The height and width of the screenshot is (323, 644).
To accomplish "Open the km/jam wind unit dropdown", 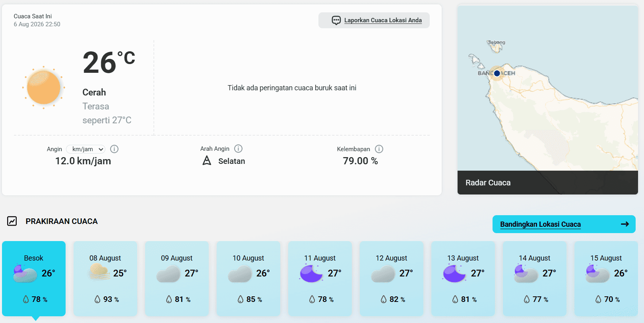I will click(x=85, y=149).
